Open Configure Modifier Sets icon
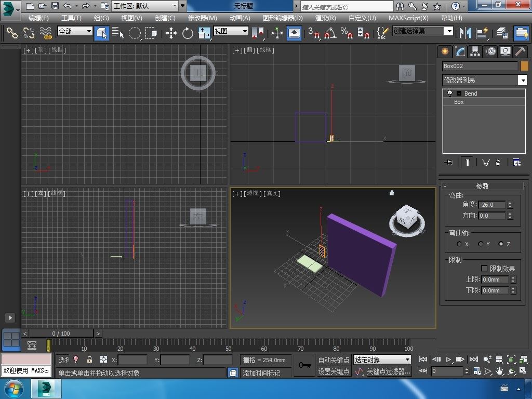 516,163
